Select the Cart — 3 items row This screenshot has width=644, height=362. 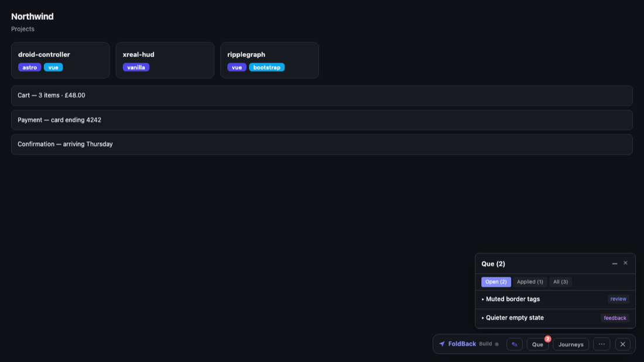(322, 95)
